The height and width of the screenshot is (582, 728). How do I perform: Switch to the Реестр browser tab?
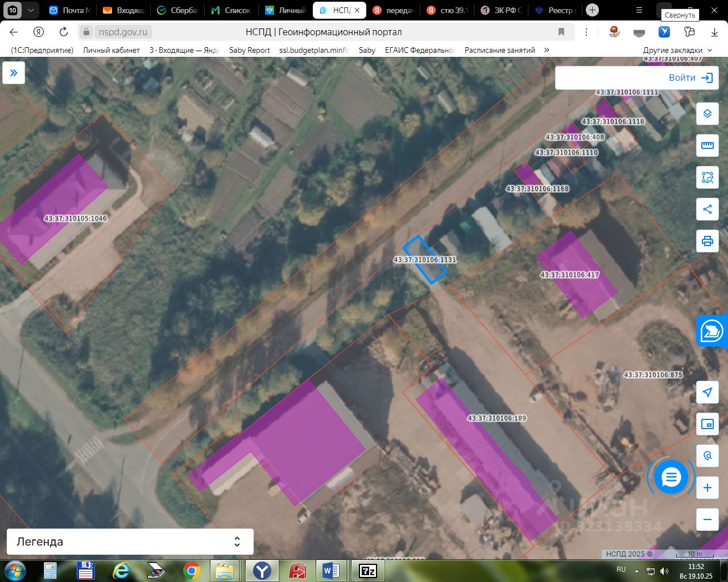point(556,10)
